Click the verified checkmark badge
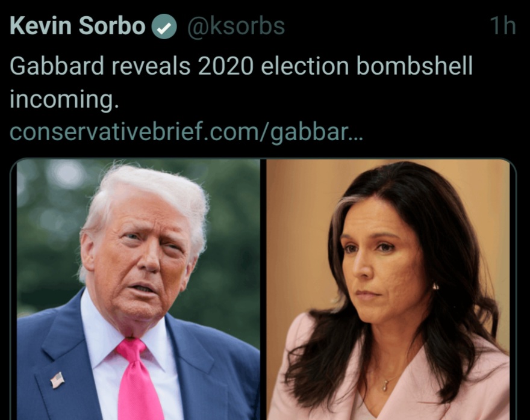 [164, 26]
